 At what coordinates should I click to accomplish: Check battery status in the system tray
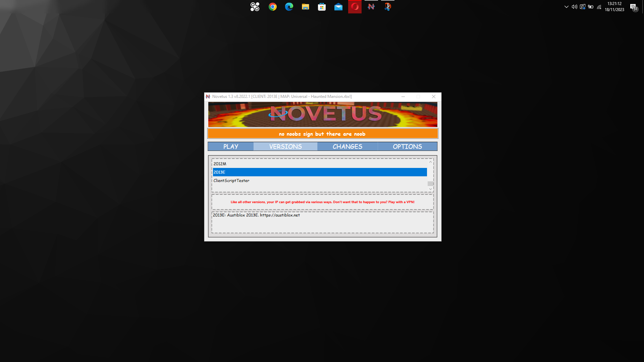pyautogui.click(x=590, y=7)
